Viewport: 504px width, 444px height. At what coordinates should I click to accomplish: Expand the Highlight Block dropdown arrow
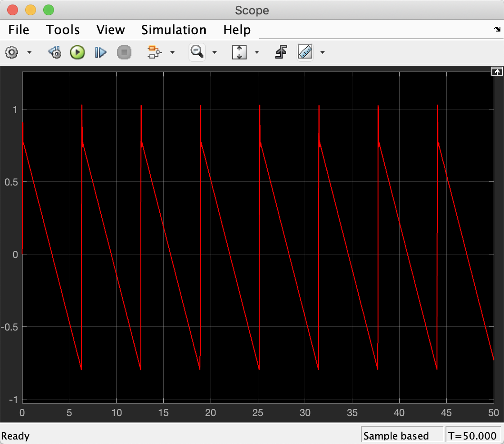(x=172, y=52)
